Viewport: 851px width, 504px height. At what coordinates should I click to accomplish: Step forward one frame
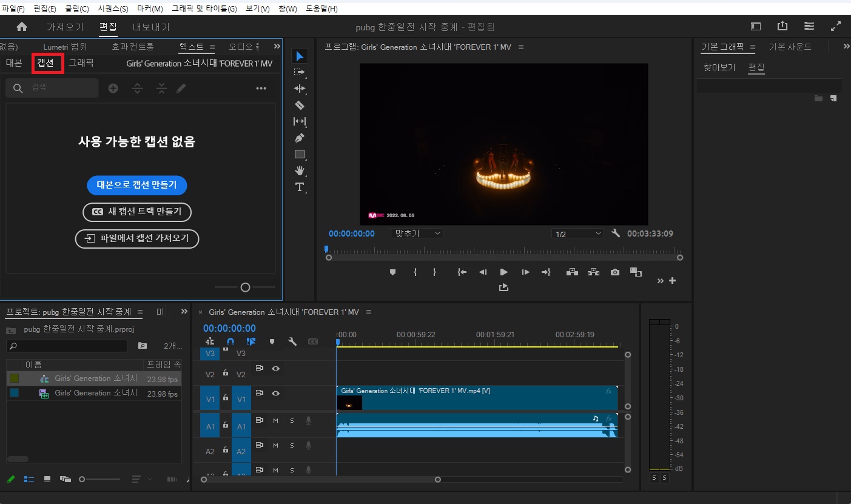(525, 272)
